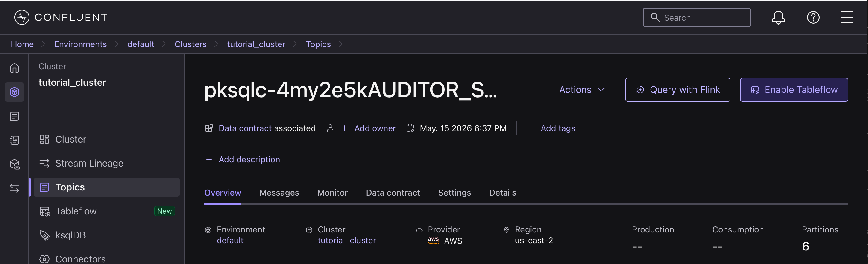Click chevron after default breadcrumb
Image resolution: width=868 pixels, height=264 pixels.
[164, 44]
